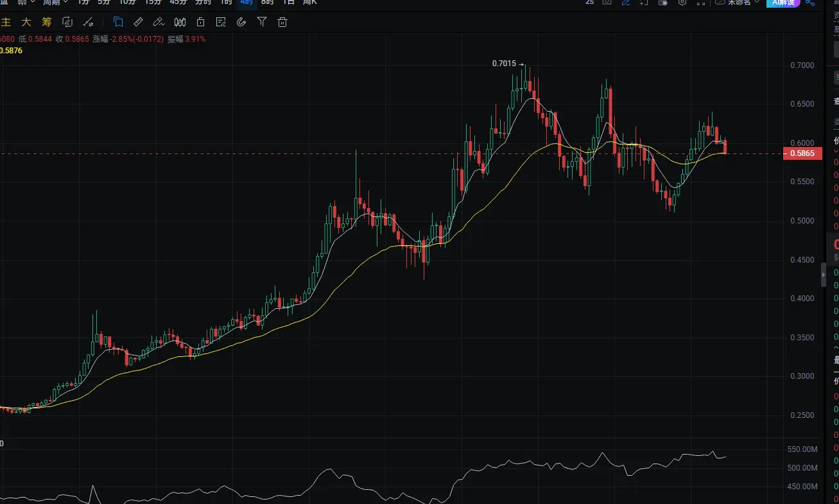Screen dimensions: 839x504
Task: Switch to the 1日 timeframe
Action: [289, 2]
